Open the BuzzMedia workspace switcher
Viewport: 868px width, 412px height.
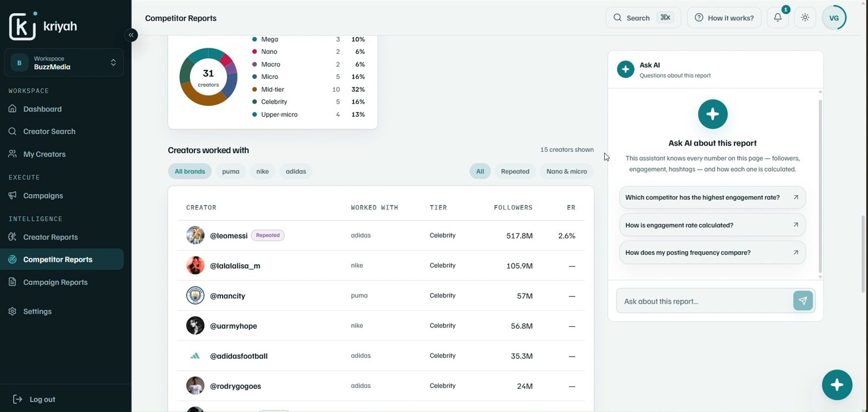(x=64, y=62)
